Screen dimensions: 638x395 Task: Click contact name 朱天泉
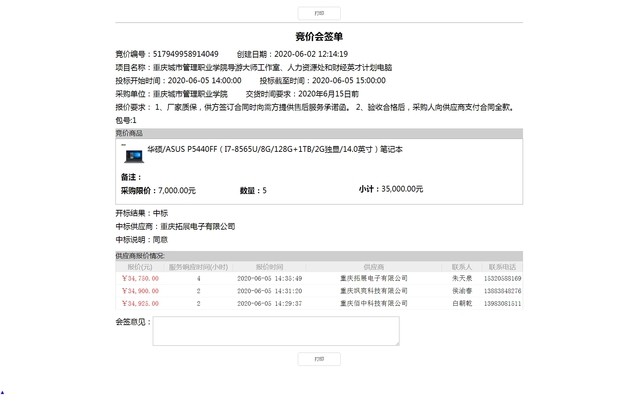coord(462,279)
